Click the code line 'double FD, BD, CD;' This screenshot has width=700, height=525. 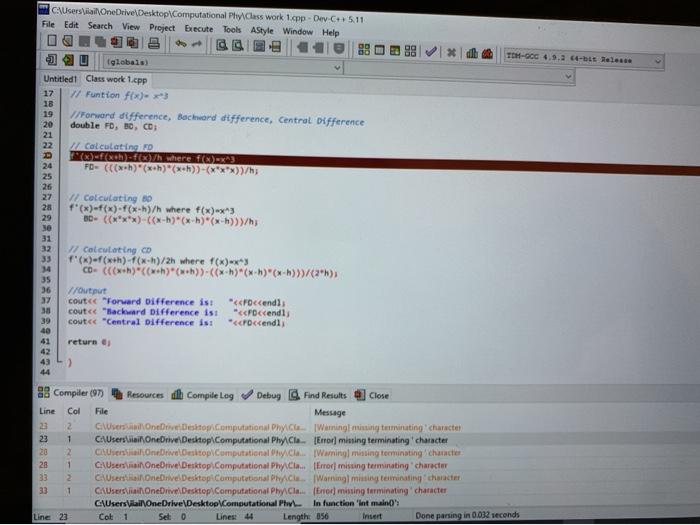[x=113, y=126]
